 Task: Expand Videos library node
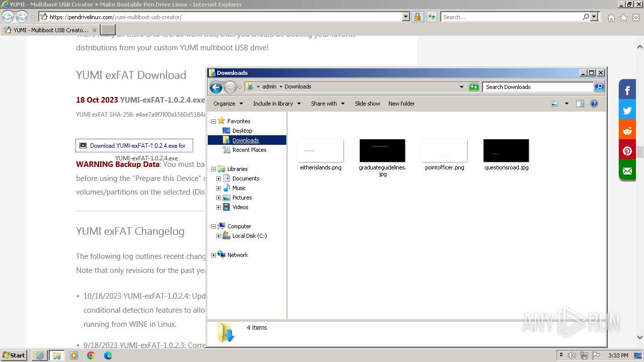218,207
